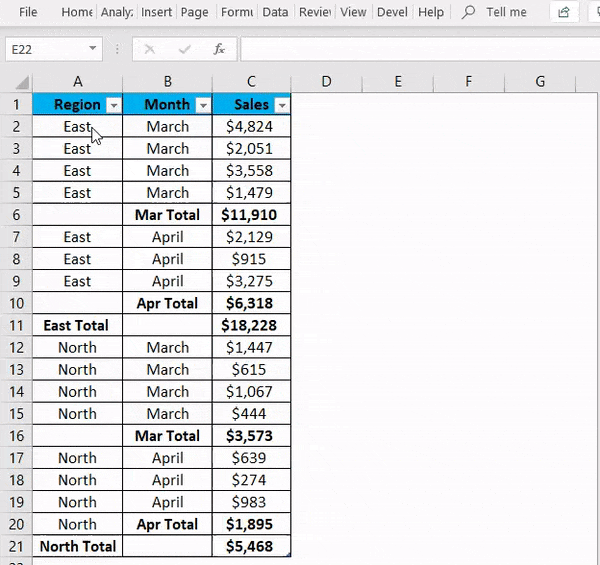Select the cell with $983
This screenshot has height=565, width=600.
pos(251,502)
